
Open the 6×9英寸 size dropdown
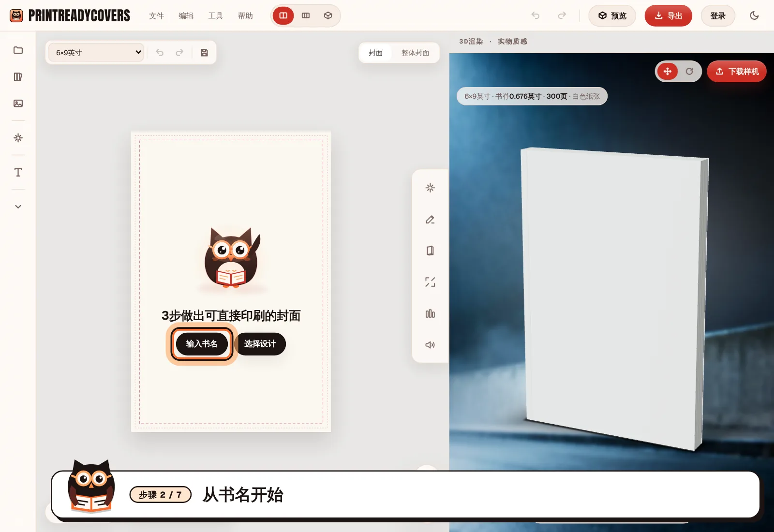96,52
